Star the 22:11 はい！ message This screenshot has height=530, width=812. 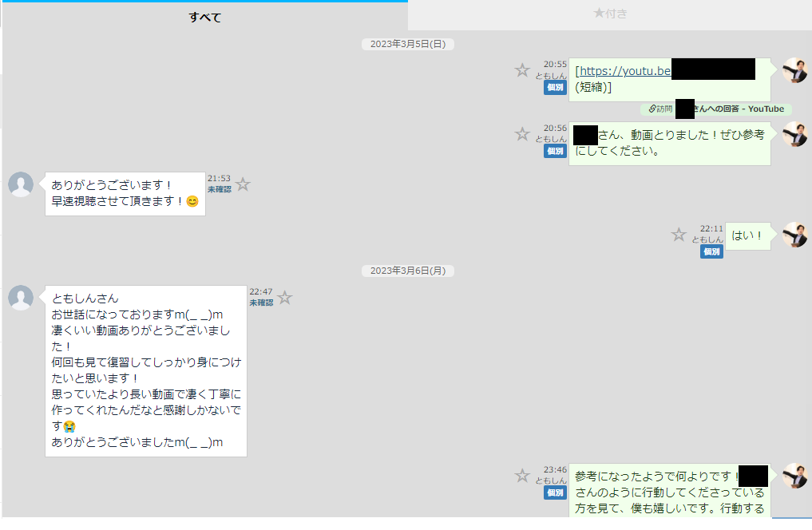click(679, 235)
